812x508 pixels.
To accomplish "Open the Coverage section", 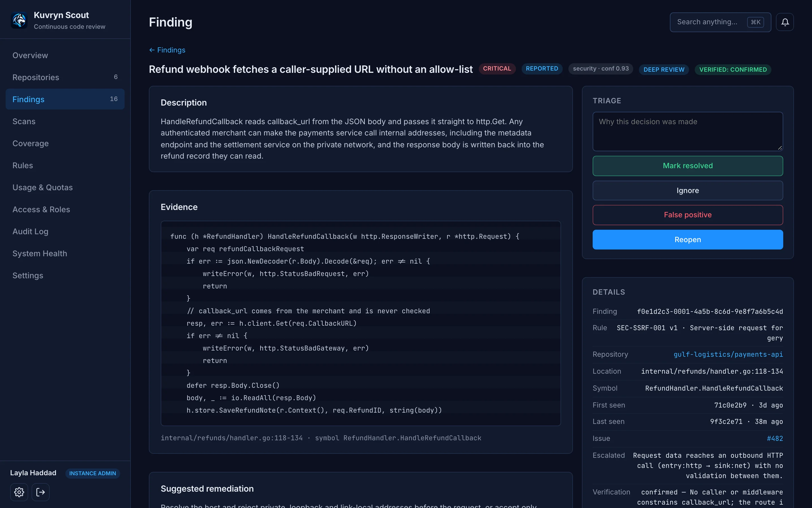I will tap(65, 143).
